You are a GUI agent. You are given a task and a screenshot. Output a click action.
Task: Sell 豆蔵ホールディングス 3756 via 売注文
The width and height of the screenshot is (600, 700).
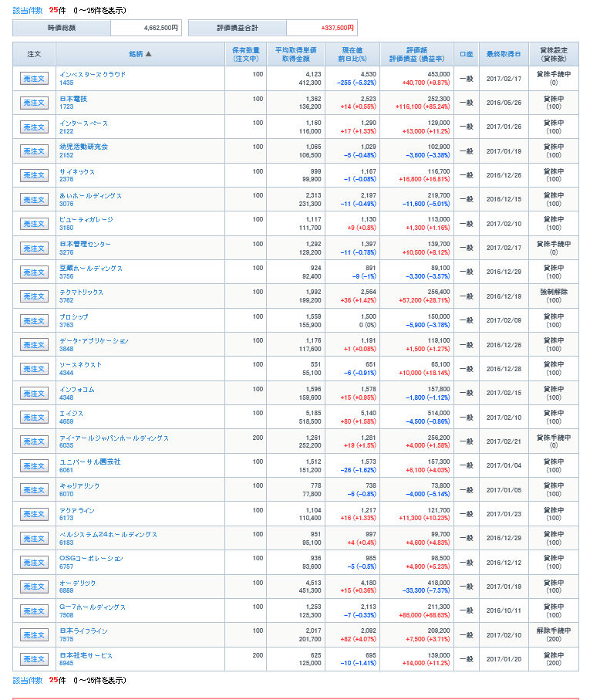35,272
